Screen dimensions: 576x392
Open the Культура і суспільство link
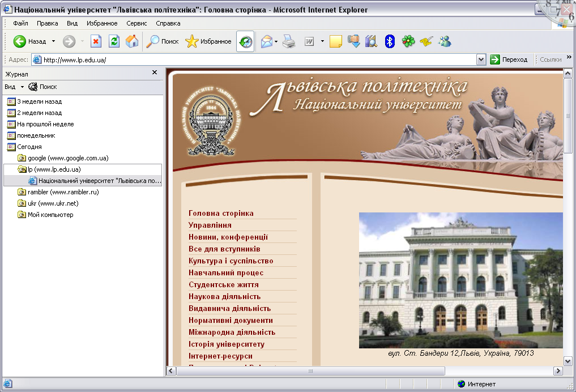(x=231, y=261)
